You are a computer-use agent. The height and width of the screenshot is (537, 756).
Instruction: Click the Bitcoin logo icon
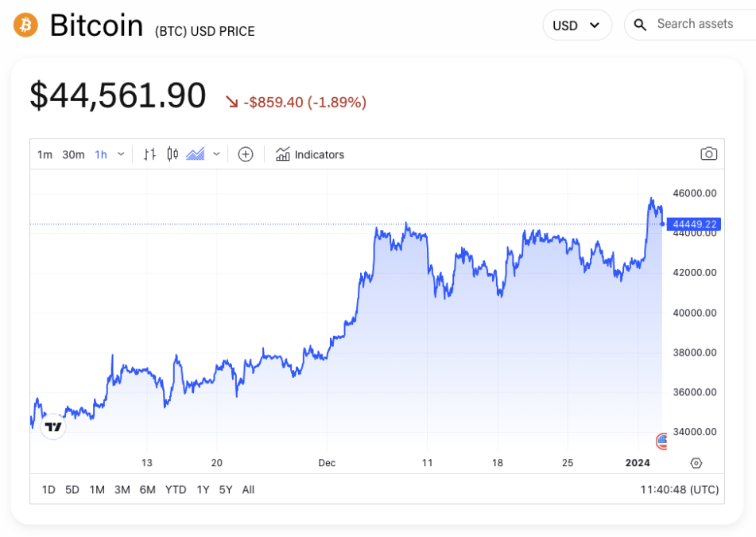click(26, 25)
